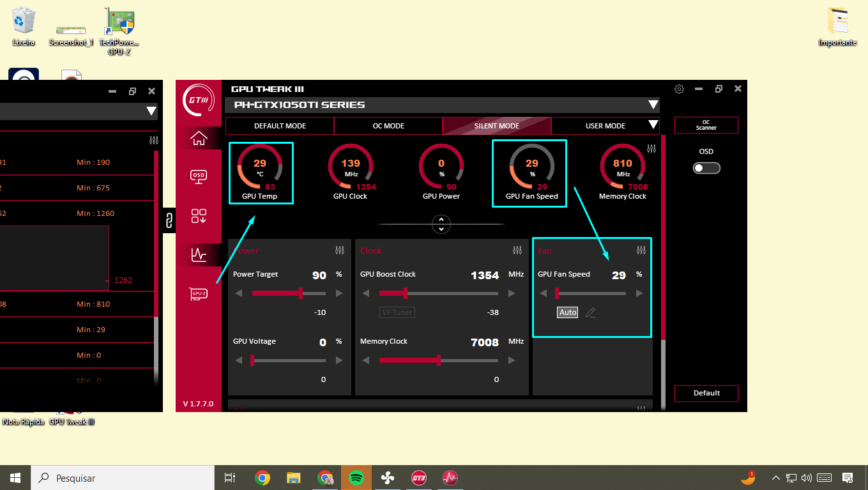Open Task View on the taskbar
This screenshot has height=490, width=868.
231,477
